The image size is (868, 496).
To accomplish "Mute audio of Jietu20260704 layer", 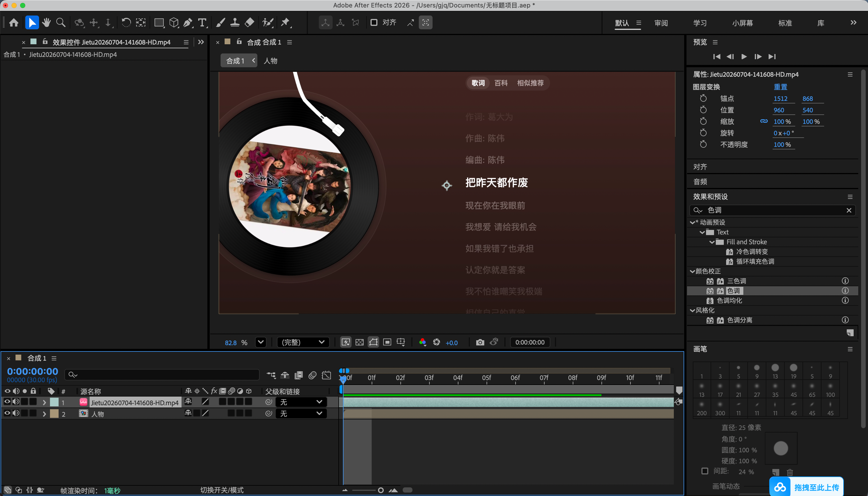I will coord(16,402).
